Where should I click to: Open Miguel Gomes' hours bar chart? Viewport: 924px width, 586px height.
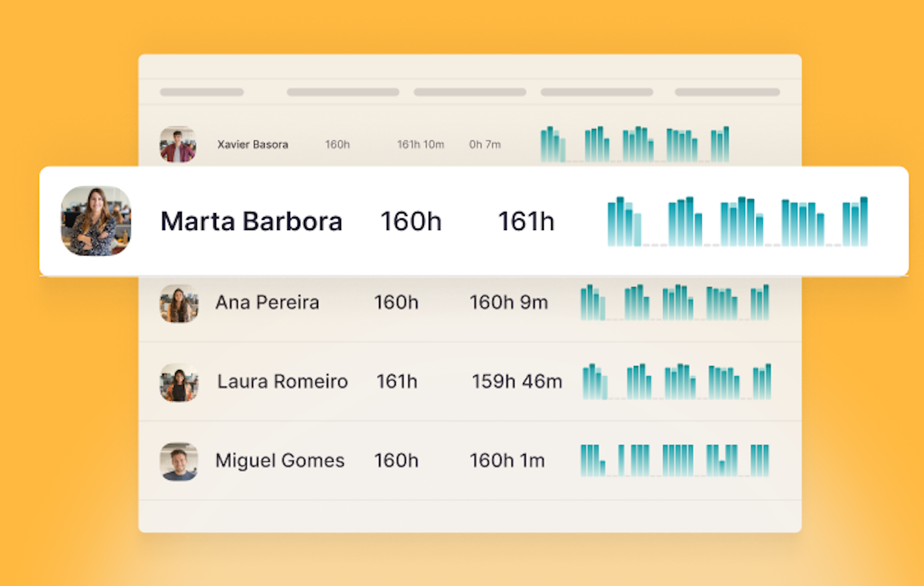pos(675,460)
